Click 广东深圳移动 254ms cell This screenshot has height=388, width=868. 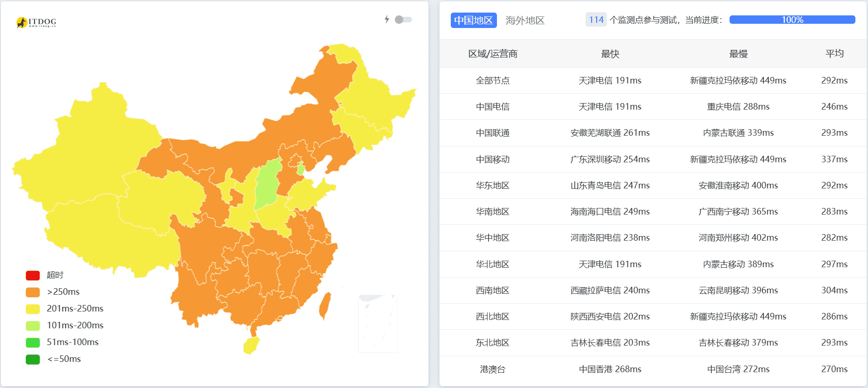tap(610, 159)
